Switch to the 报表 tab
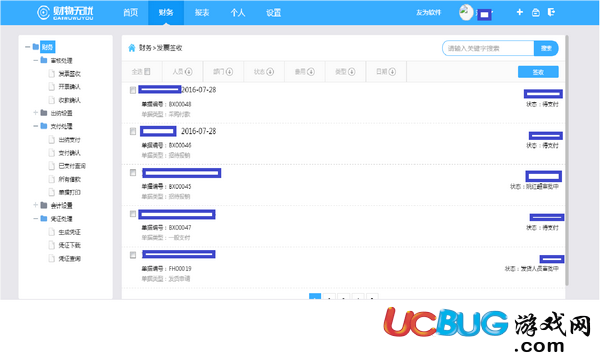 (x=202, y=13)
